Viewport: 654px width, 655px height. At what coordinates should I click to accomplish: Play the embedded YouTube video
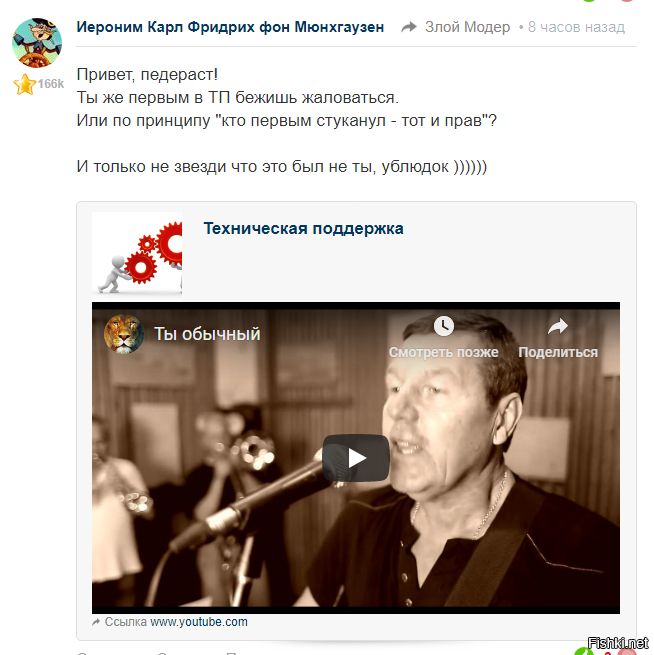[x=356, y=458]
